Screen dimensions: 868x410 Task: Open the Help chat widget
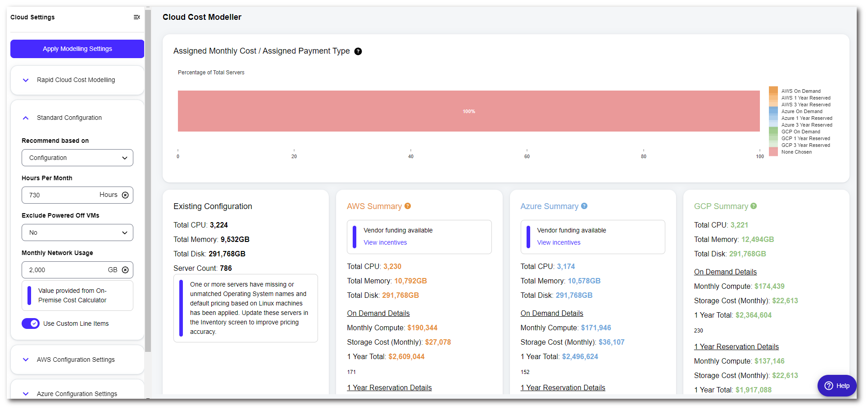click(x=836, y=386)
